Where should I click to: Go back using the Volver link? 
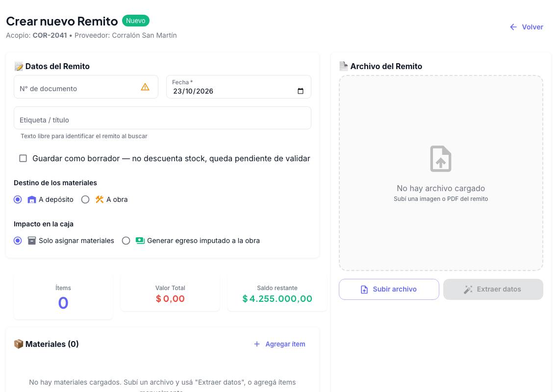(527, 27)
